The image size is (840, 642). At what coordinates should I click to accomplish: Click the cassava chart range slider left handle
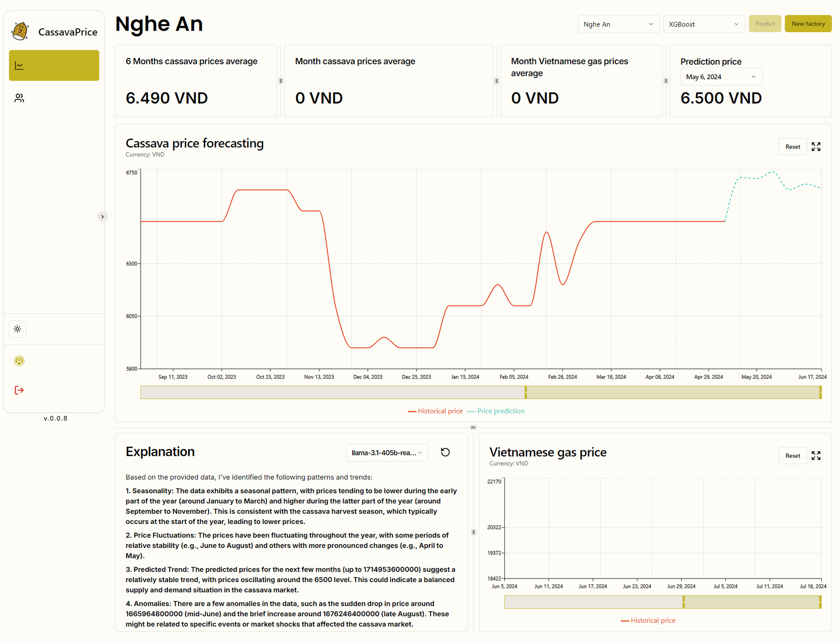[525, 392]
